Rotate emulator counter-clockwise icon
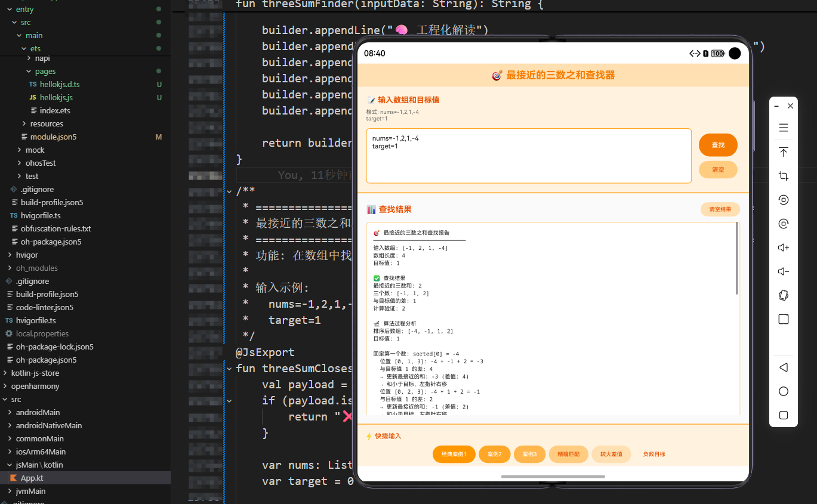Screen dimensions: 817x504 [x=784, y=200]
